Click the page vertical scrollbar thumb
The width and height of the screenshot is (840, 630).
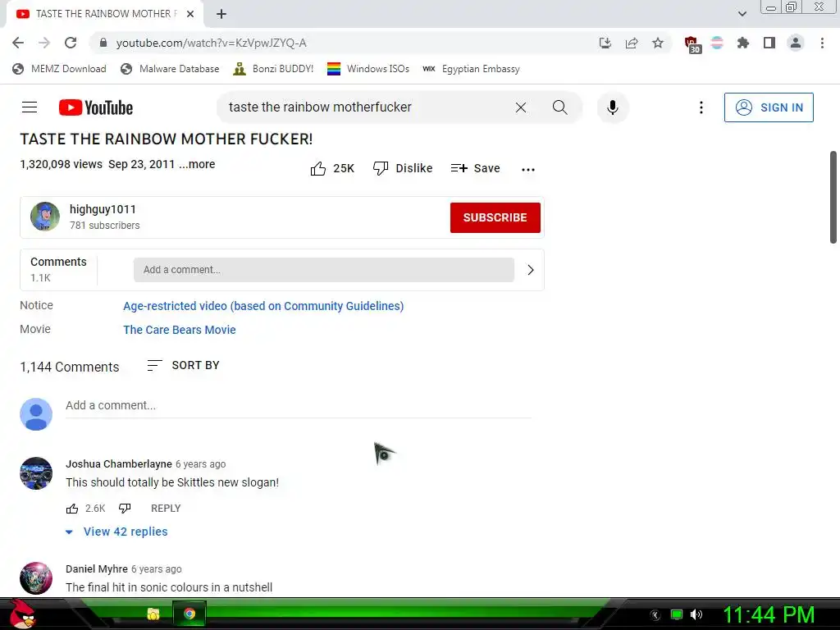pos(833,197)
